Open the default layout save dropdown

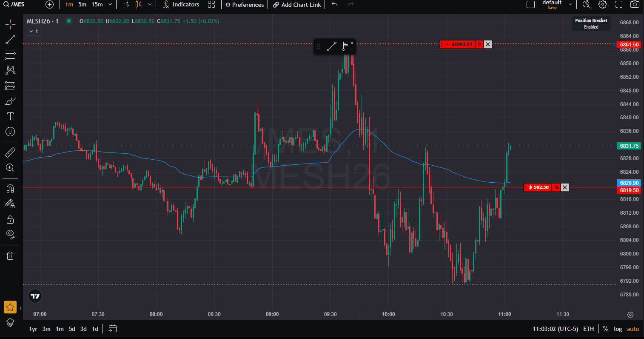(x=570, y=5)
